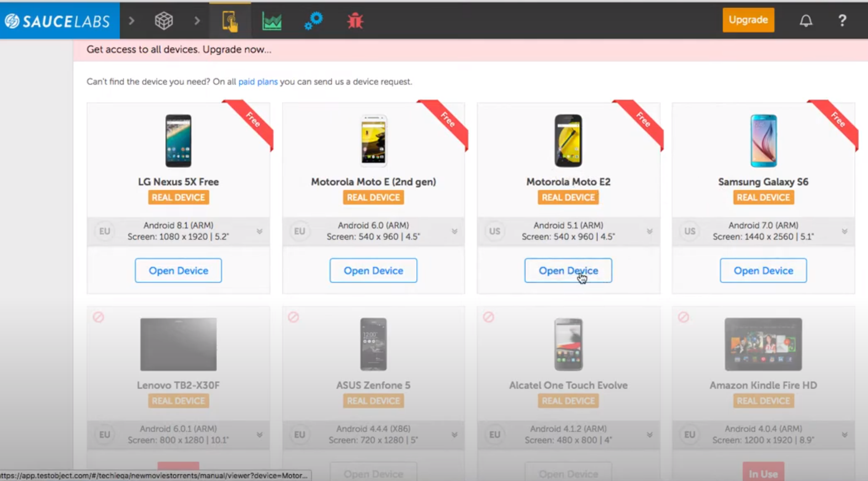Click the Motorola Moto E (2nd gen) image

coord(373,141)
